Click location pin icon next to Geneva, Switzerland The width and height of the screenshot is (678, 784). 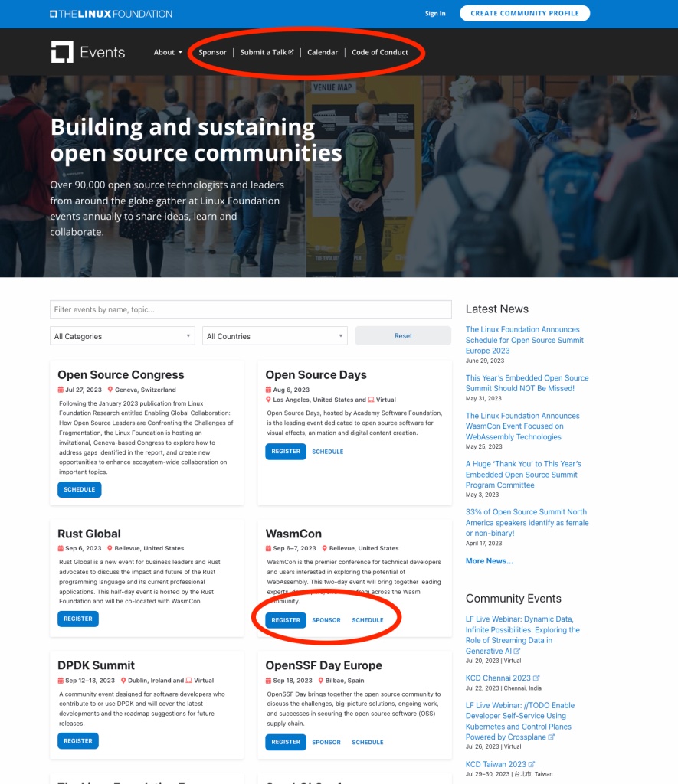[x=110, y=389]
